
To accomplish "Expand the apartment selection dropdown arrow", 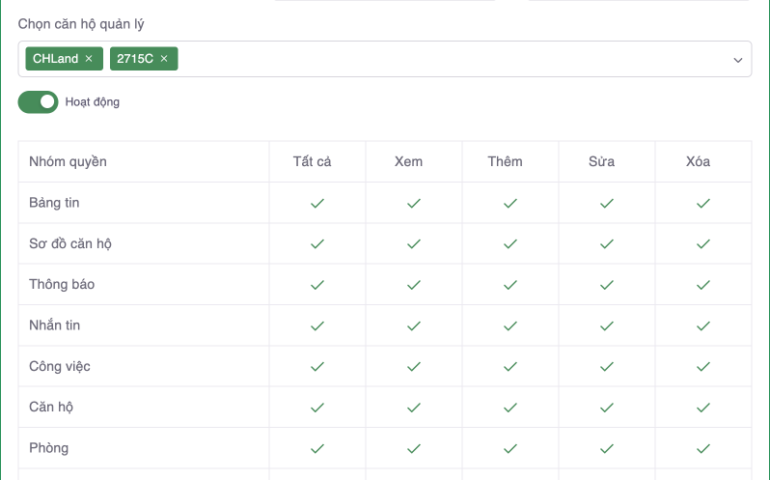I will tap(738, 60).
